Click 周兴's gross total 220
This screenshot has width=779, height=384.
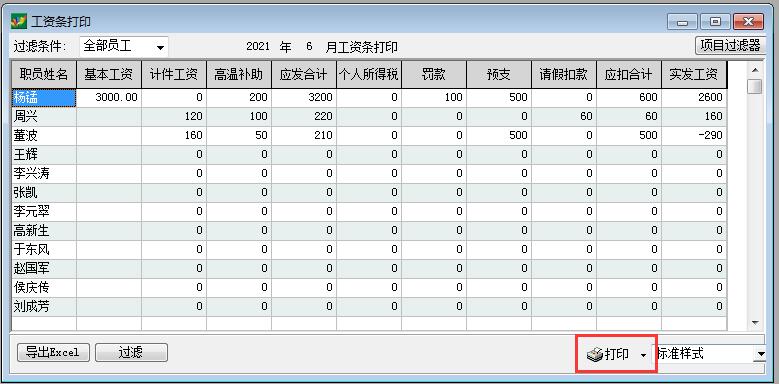click(304, 117)
